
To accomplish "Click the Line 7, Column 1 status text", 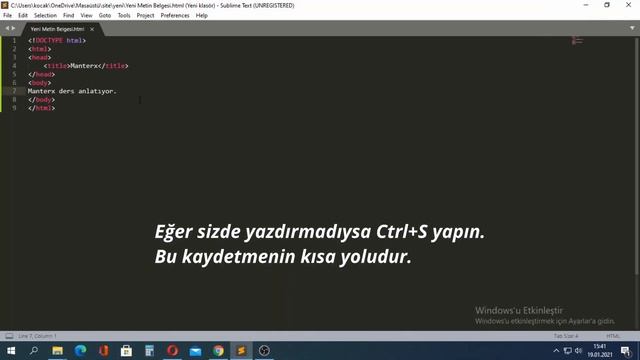I will pos(38,336).
